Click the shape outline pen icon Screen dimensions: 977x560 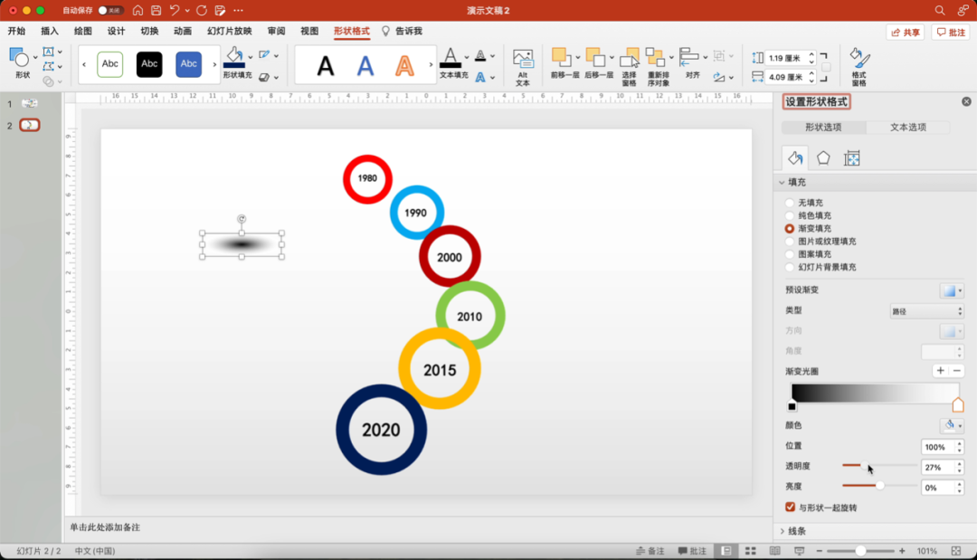(x=264, y=55)
